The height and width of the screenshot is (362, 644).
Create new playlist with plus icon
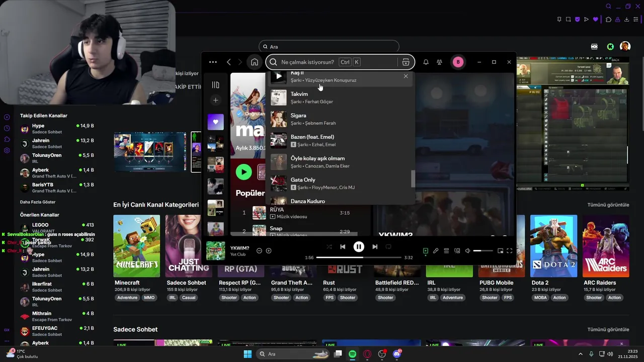[x=216, y=101]
